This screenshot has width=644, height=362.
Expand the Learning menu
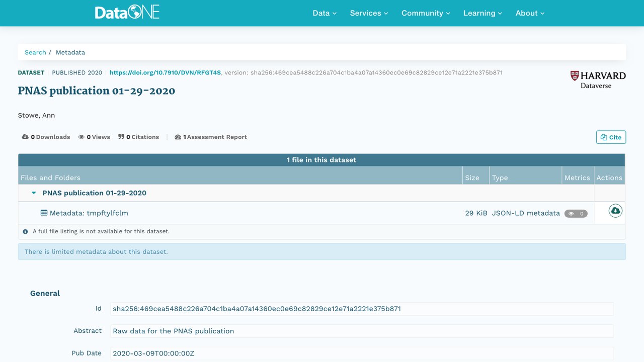(x=482, y=13)
